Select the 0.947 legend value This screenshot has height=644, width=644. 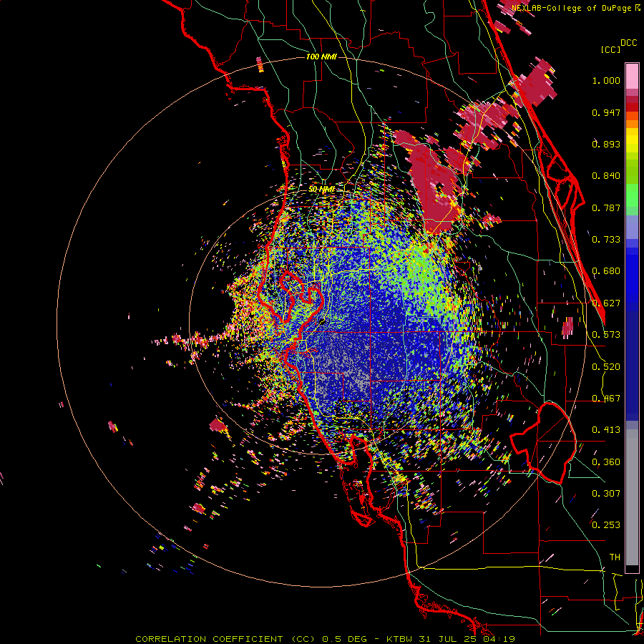click(606, 112)
